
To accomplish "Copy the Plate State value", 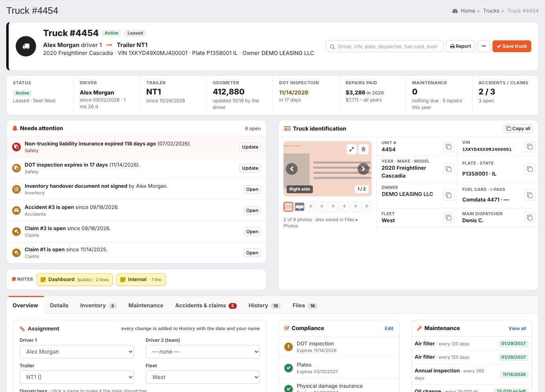I will (530, 169).
